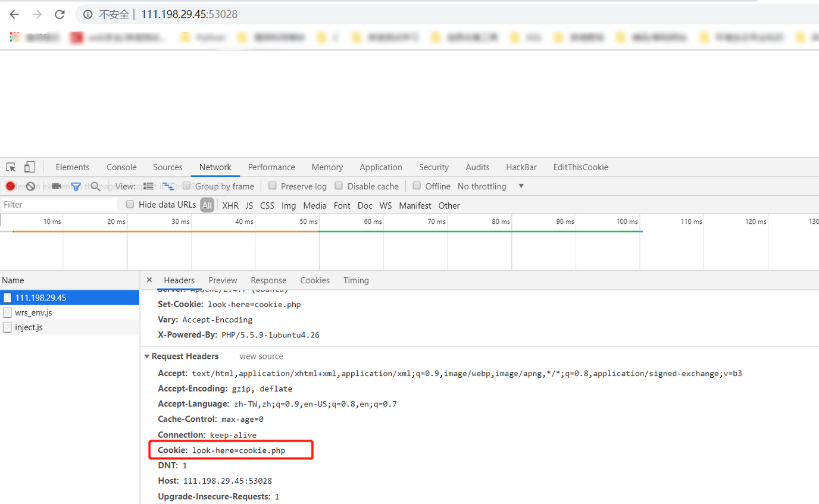Open the Performance panel

(271, 167)
